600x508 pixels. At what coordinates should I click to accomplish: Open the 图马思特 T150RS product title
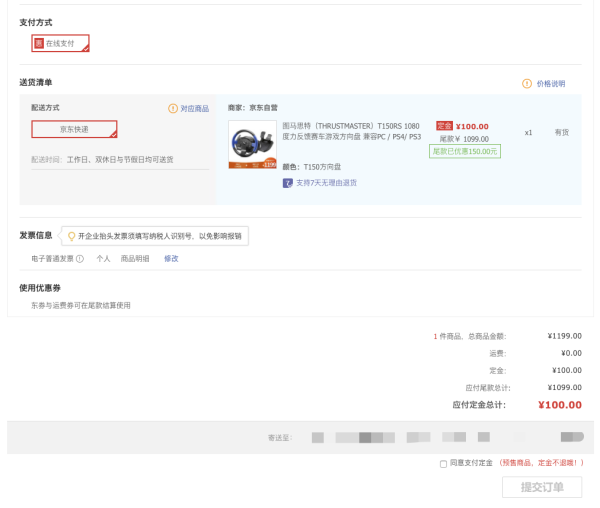coord(352,131)
